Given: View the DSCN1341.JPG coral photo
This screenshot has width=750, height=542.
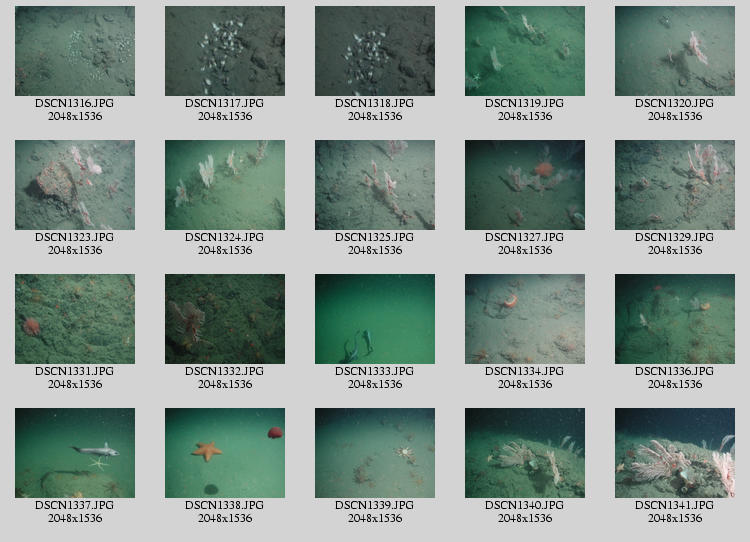Looking at the screenshot, I should click(x=675, y=453).
